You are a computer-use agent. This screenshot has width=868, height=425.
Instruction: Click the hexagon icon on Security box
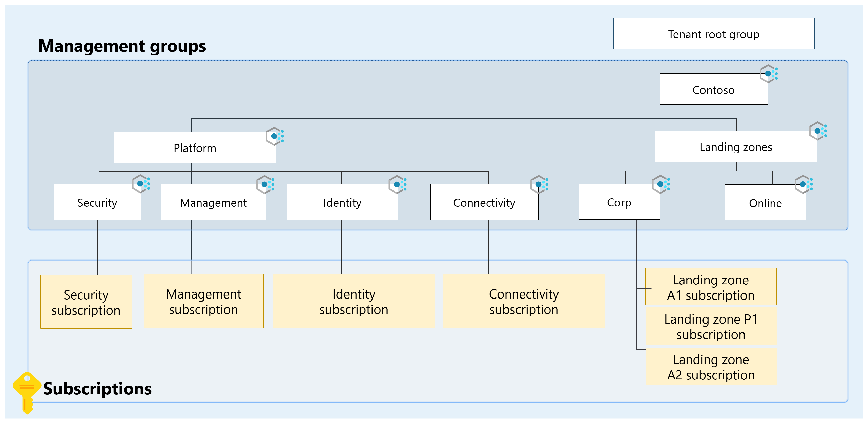click(x=140, y=184)
